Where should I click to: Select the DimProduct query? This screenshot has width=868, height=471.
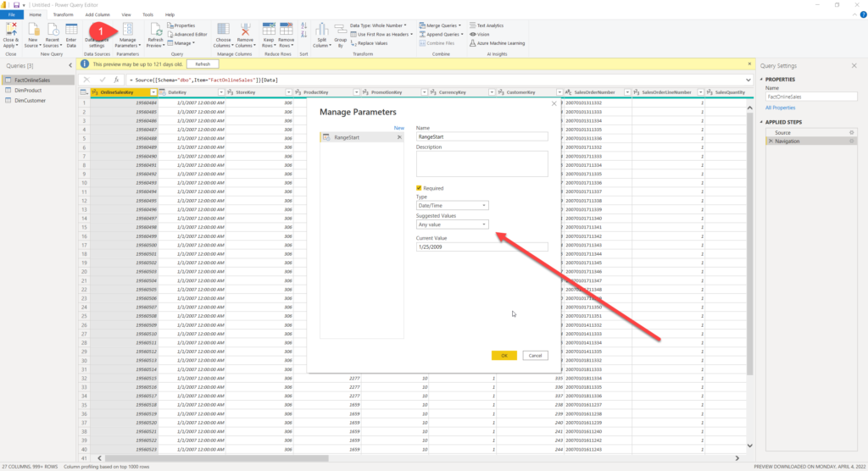[x=28, y=90]
